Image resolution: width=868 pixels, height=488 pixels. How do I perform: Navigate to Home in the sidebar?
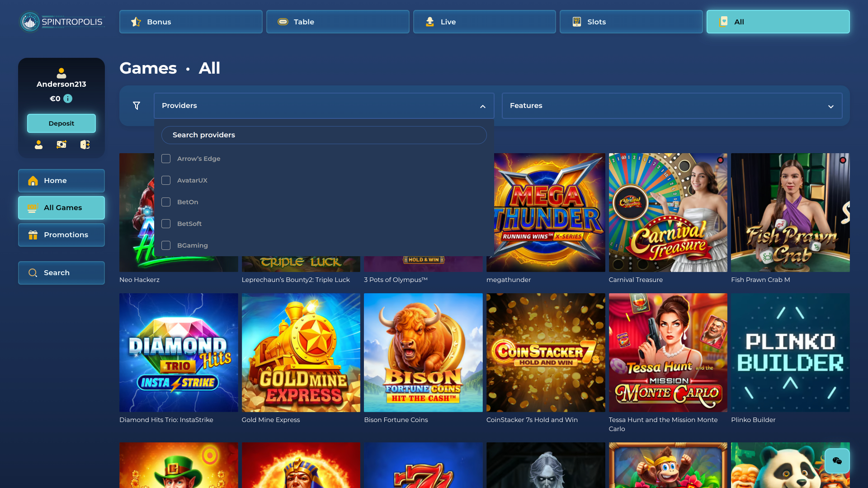pyautogui.click(x=61, y=180)
